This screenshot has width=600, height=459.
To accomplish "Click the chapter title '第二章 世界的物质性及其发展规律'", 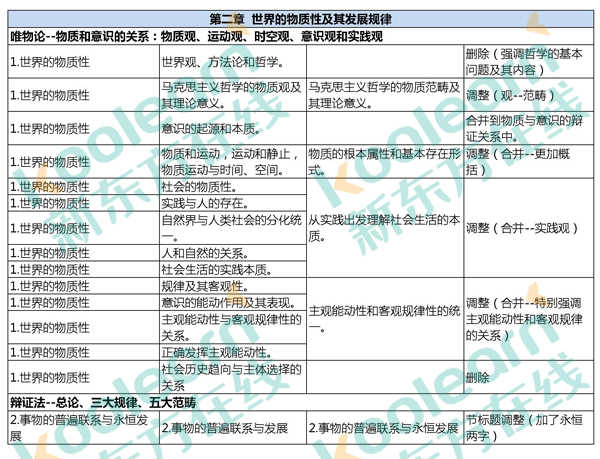I will coord(300,20).
